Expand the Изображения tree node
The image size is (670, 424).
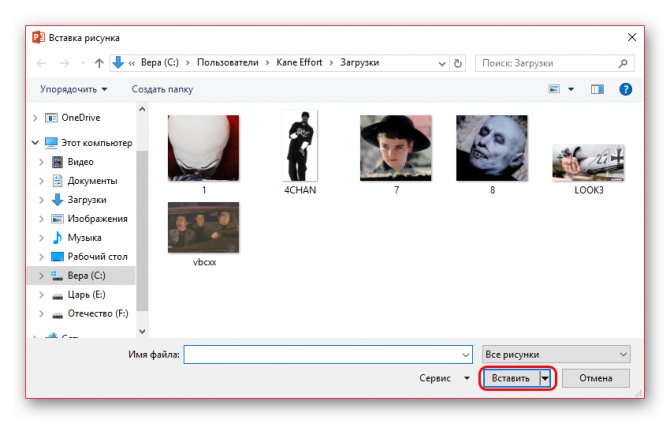click(x=41, y=219)
